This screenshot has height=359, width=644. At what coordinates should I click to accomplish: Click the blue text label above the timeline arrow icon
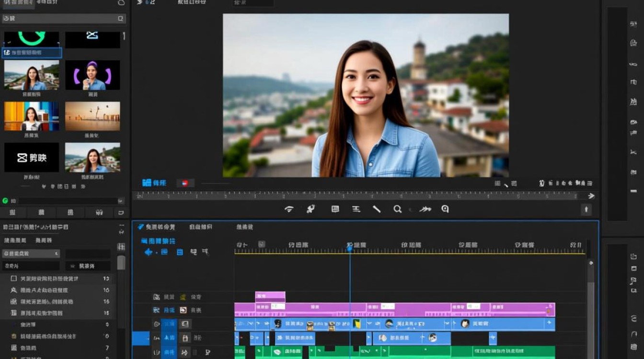pos(158,241)
